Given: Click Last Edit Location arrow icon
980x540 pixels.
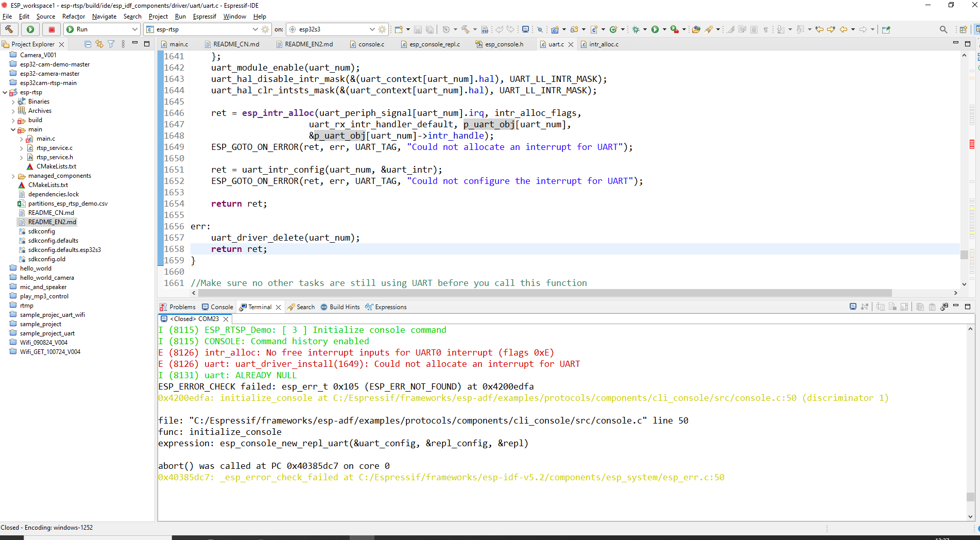Looking at the screenshot, I should 819,29.
